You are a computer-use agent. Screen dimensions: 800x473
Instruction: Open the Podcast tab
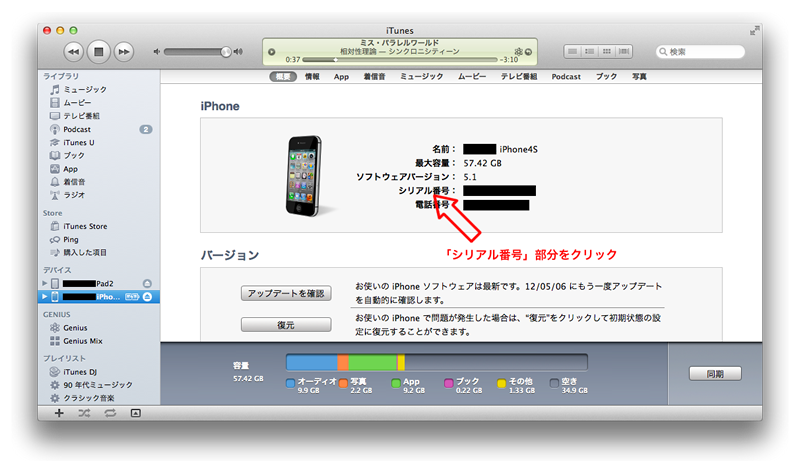(x=566, y=77)
